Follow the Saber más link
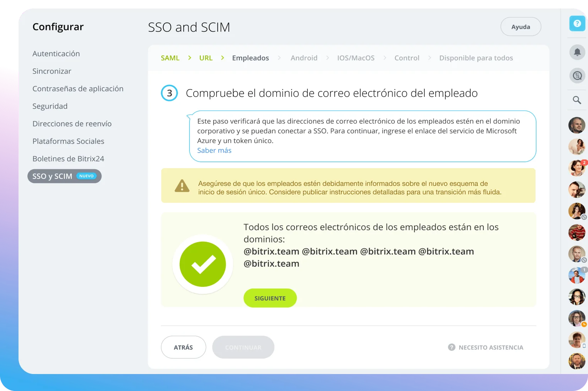The image size is (588, 391). click(215, 150)
